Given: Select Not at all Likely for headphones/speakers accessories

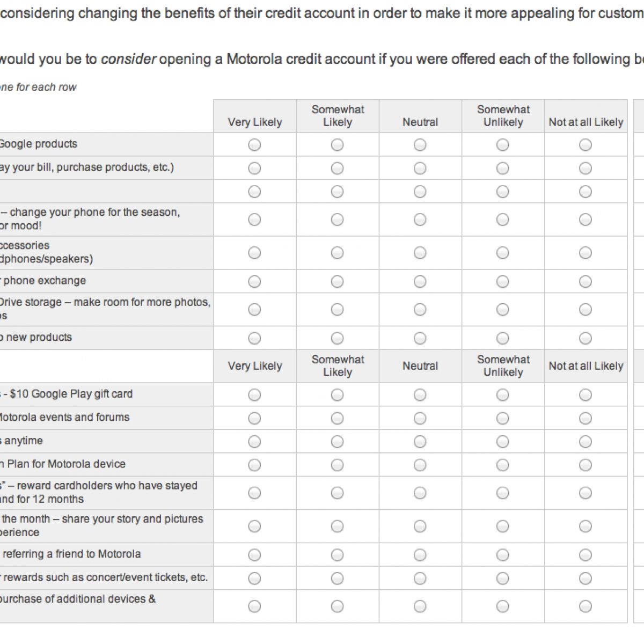Looking at the screenshot, I should pyautogui.click(x=586, y=253).
